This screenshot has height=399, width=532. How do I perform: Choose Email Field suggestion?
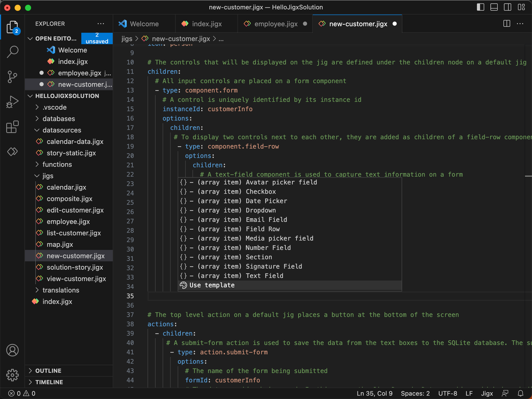coord(290,220)
